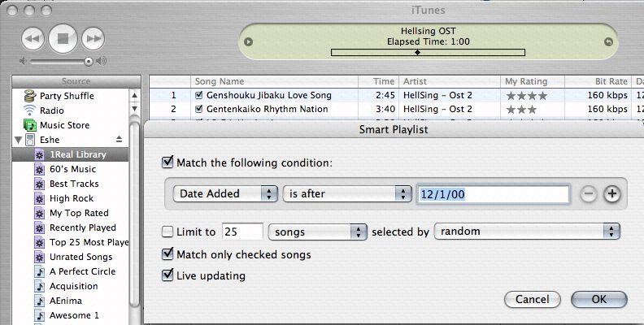The width and height of the screenshot is (644, 325).
Task: Click the volume slider knob
Action: 89,62
